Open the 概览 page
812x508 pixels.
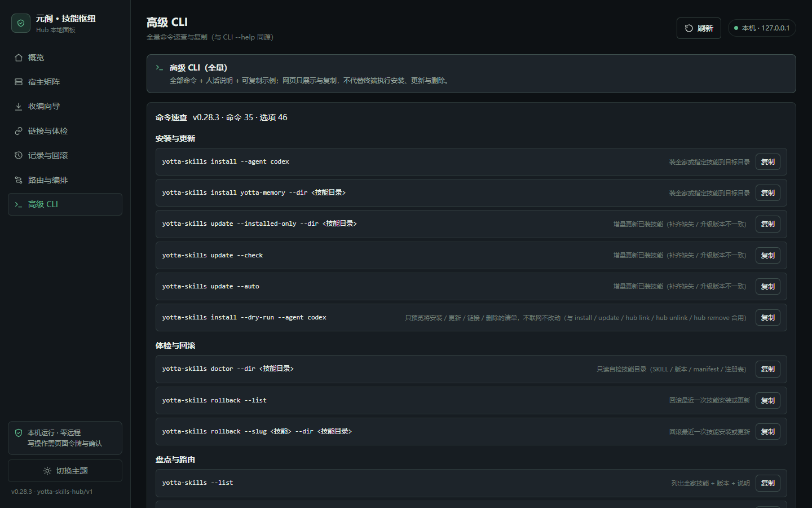pyautogui.click(x=65, y=58)
